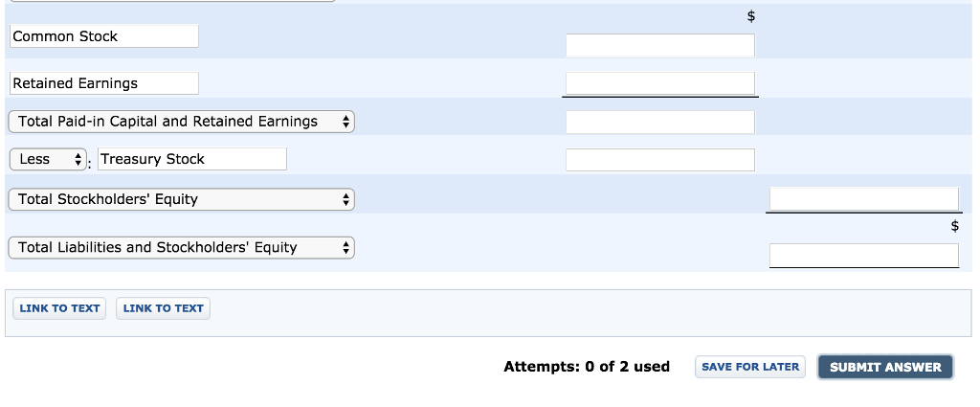The width and height of the screenshot is (980, 407).
Task: Click stepper arrows on Less dropdown
Action: (78, 159)
